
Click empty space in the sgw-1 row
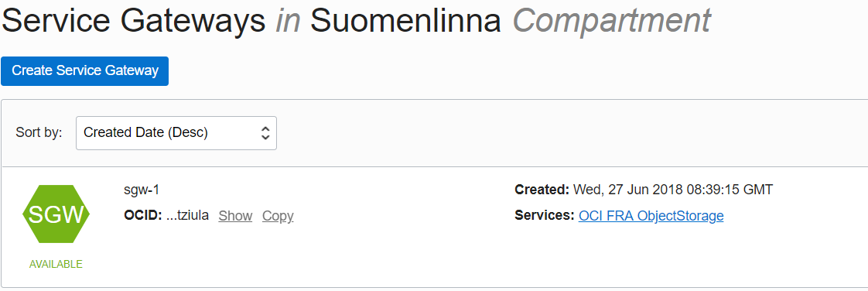(388, 255)
